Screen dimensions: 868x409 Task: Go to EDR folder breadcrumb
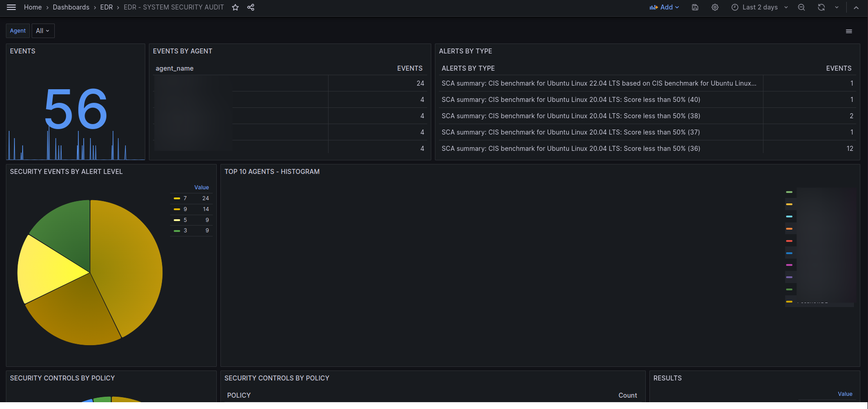106,7
